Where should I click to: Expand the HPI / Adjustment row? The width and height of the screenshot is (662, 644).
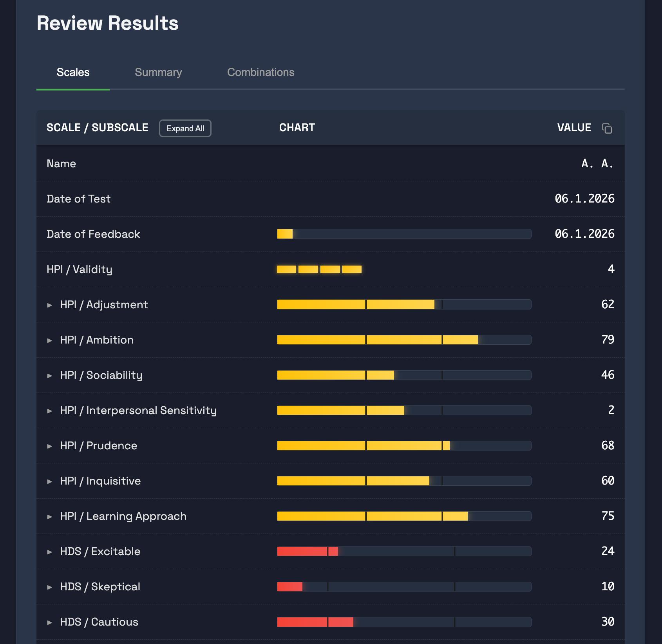(50, 305)
